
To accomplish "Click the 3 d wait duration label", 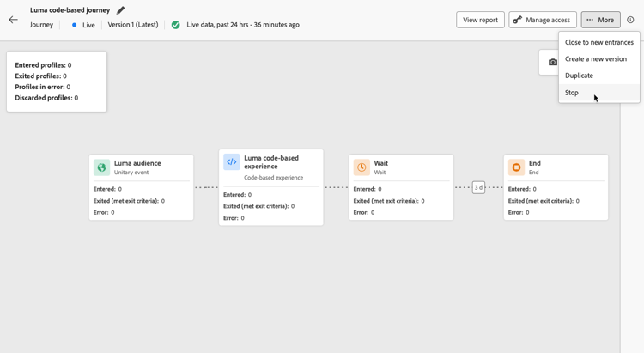I will pos(478,187).
